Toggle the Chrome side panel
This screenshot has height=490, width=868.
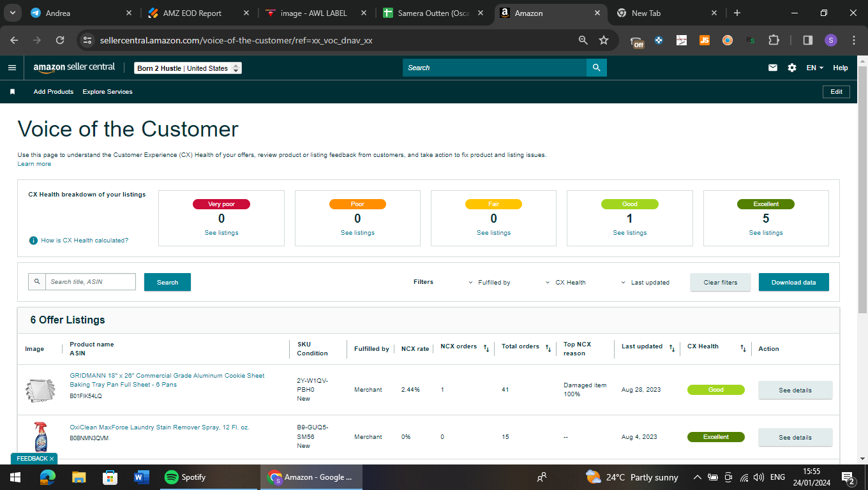tap(807, 40)
